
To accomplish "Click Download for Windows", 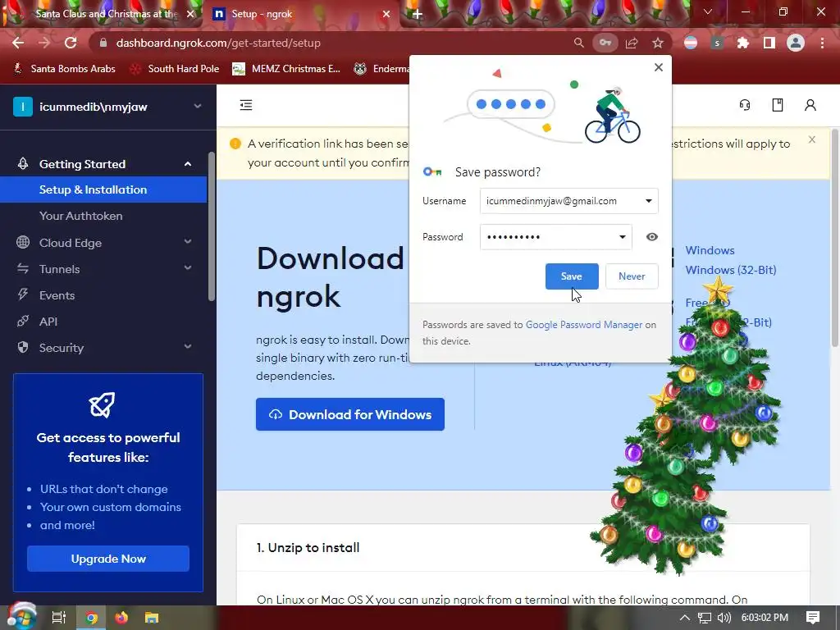I will [349, 414].
